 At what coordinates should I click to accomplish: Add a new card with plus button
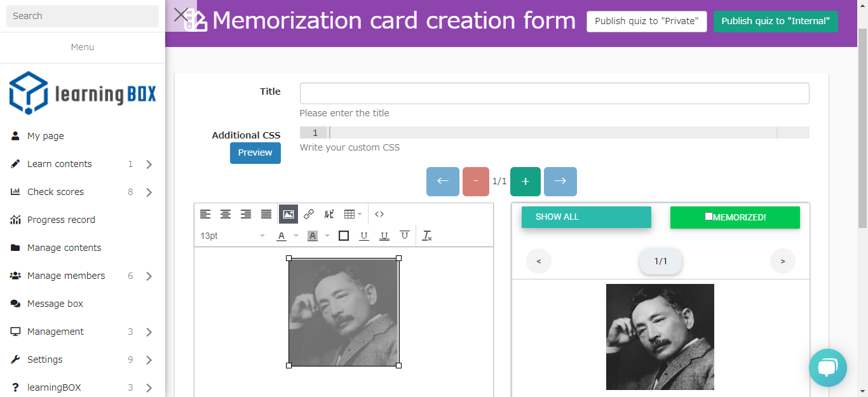tap(525, 182)
